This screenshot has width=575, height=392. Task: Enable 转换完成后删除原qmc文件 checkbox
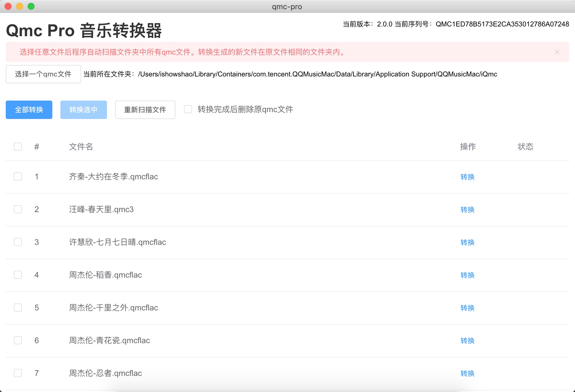point(188,109)
